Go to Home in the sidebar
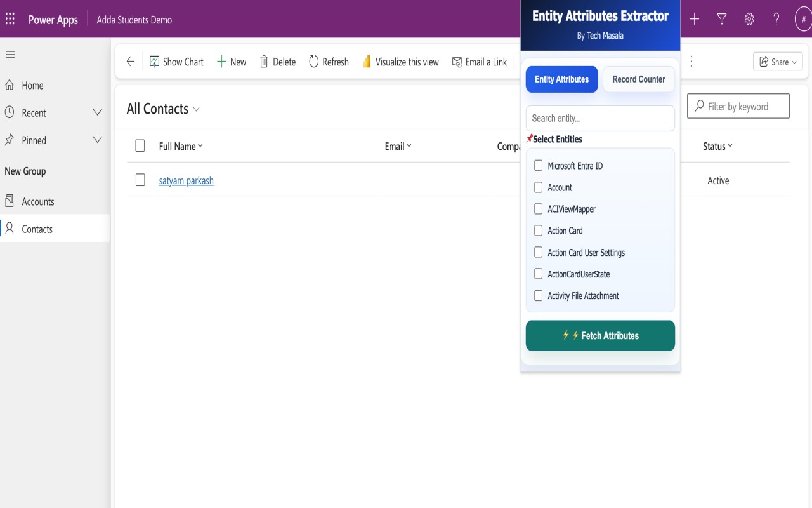 [55, 86]
